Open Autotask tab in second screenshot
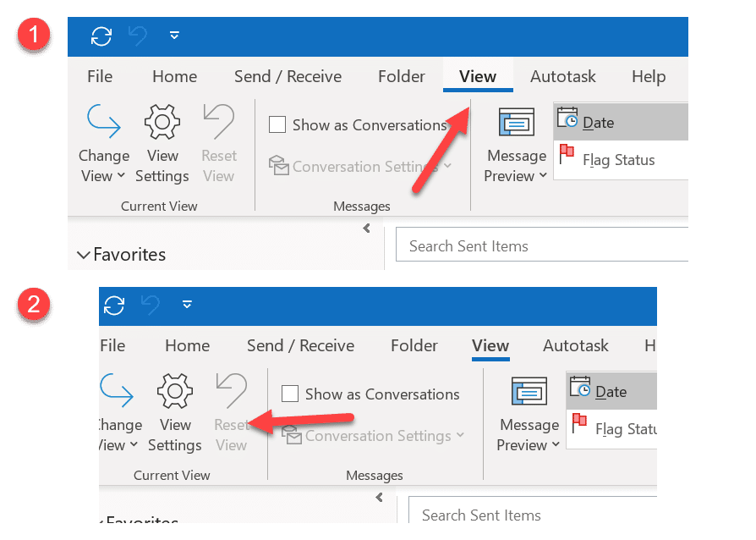This screenshot has width=756, height=540. [576, 345]
